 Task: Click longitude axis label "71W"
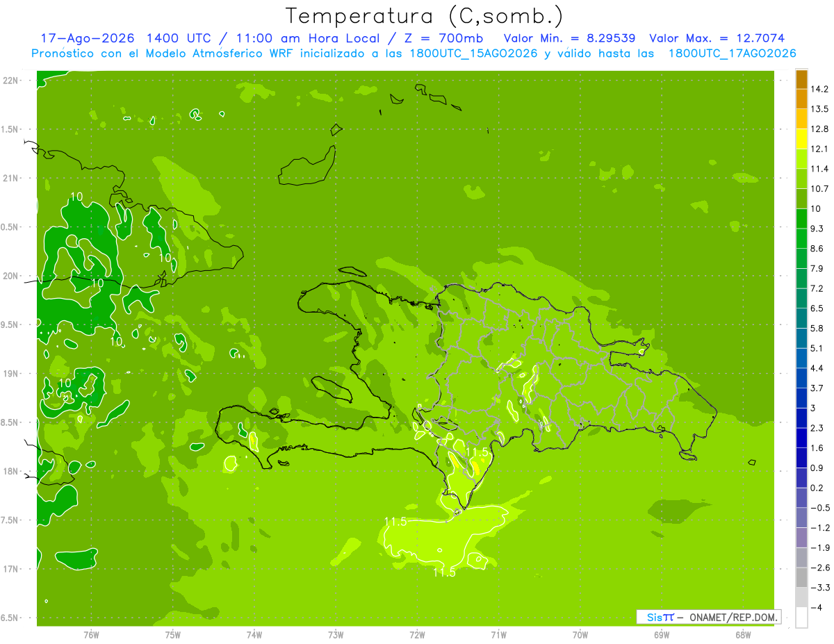(x=498, y=635)
